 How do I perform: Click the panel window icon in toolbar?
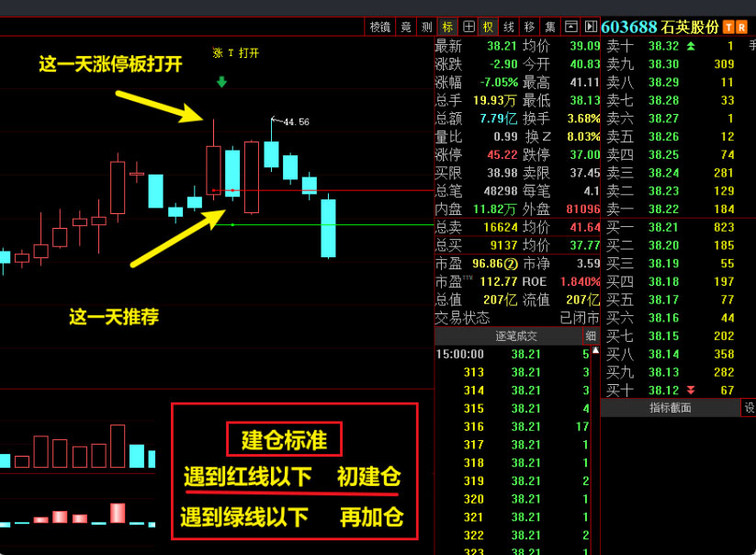[570, 27]
